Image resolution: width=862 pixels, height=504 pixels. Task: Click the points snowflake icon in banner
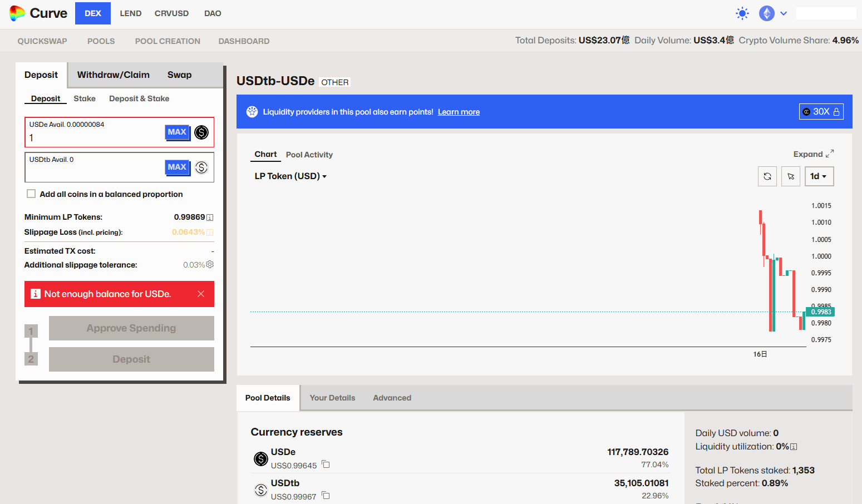pyautogui.click(x=252, y=112)
